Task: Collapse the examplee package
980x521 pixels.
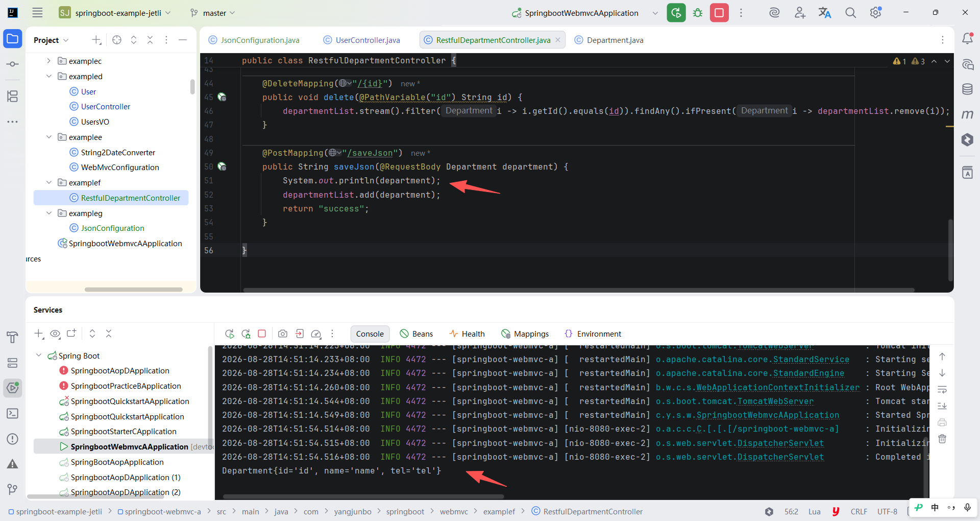Action: pos(48,137)
